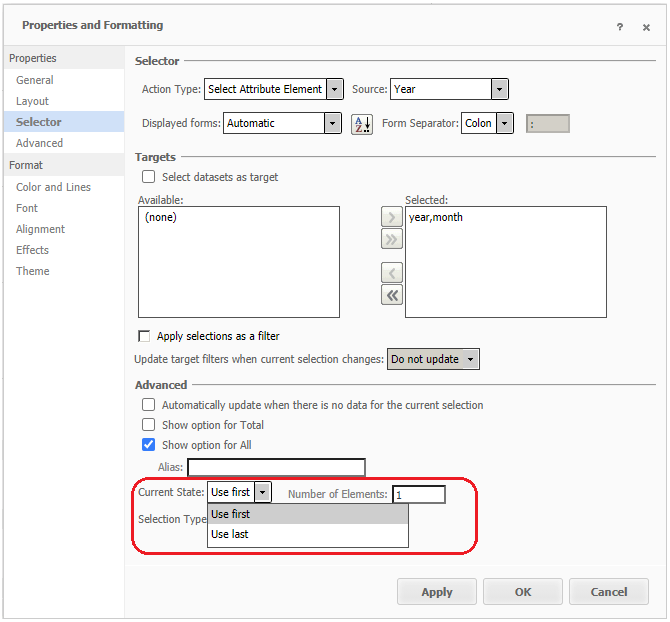
Task: Click the remove all double-left arrow
Action: click(x=392, y=294)
